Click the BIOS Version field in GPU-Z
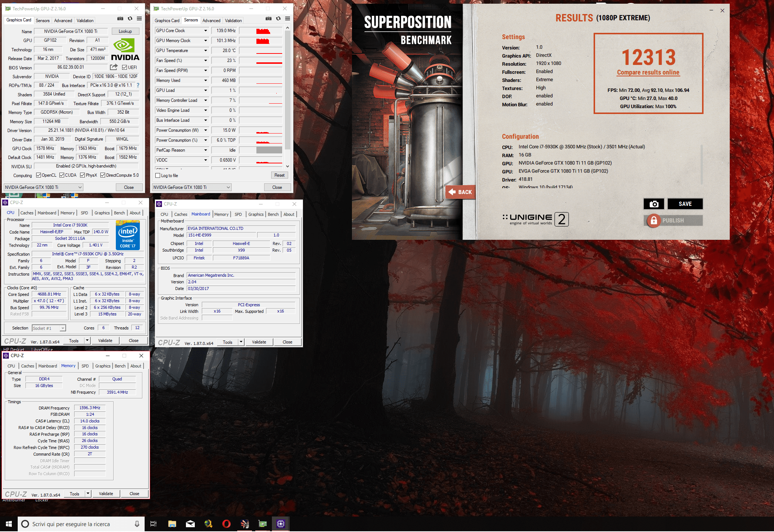The width and height of the screenshot is (774, 532). coord(71,67)
